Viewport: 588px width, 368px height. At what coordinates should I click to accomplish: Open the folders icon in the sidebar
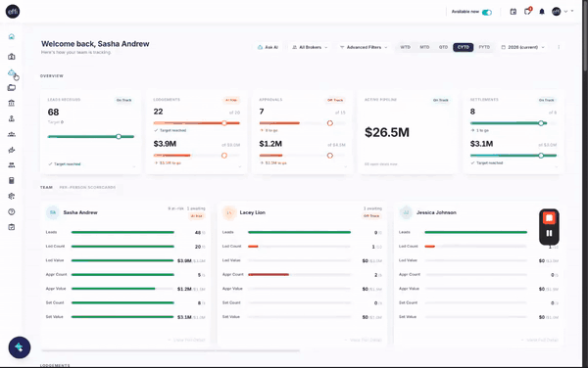pos(12,88)
